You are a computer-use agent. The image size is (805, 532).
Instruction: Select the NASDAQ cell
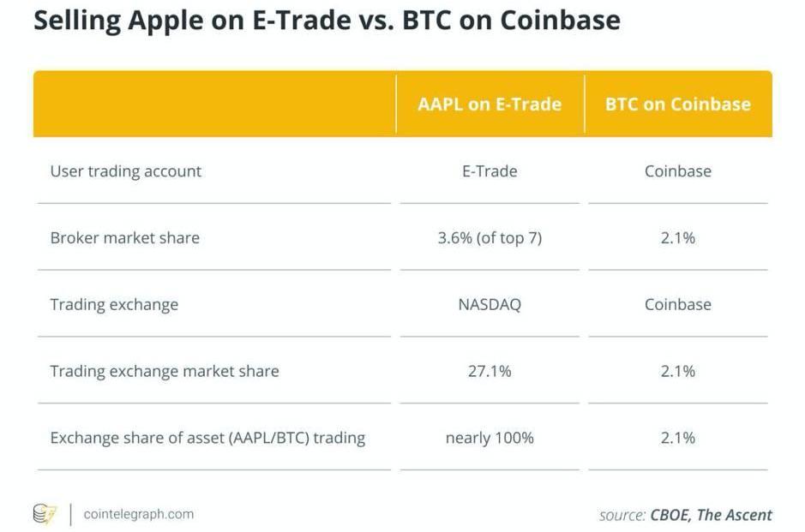click(490, 305)
